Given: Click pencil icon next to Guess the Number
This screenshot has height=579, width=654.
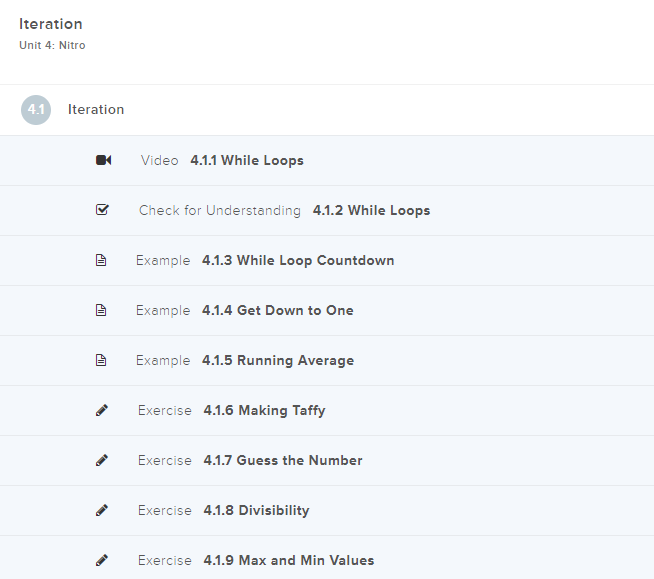Looking at the screenshot, I should pyautogui.click(x=102, y=460).
